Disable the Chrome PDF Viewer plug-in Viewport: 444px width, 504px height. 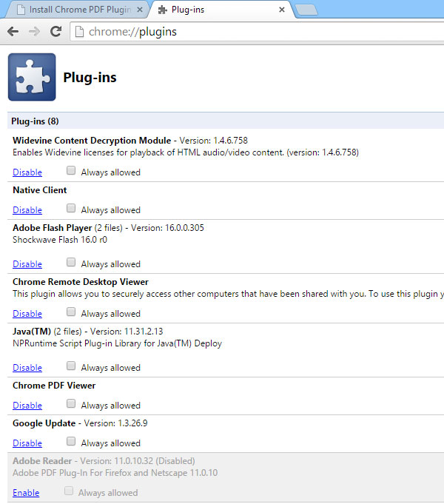click(27, 406)
